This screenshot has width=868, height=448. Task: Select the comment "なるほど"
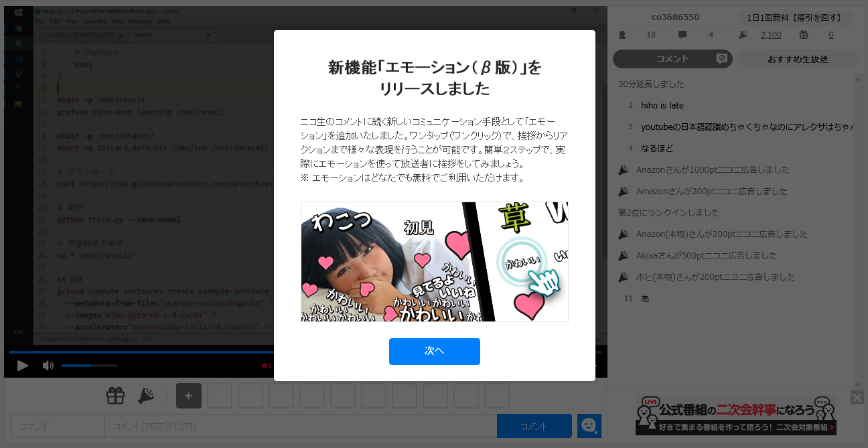657,149
